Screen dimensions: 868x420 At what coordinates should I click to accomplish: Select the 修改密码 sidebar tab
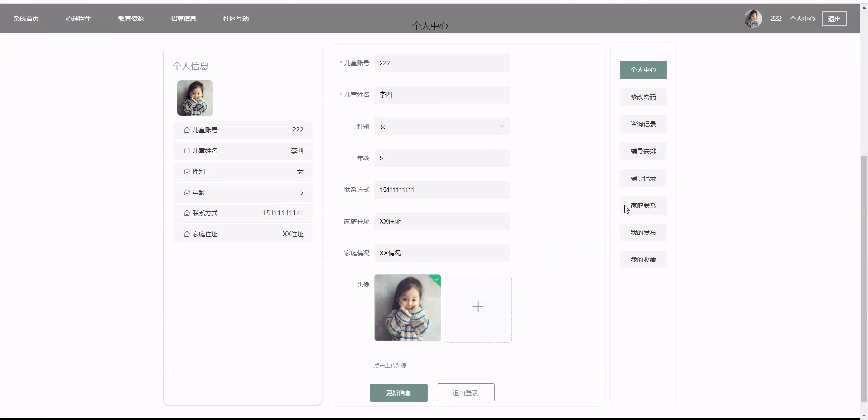(x=643, y=97)
